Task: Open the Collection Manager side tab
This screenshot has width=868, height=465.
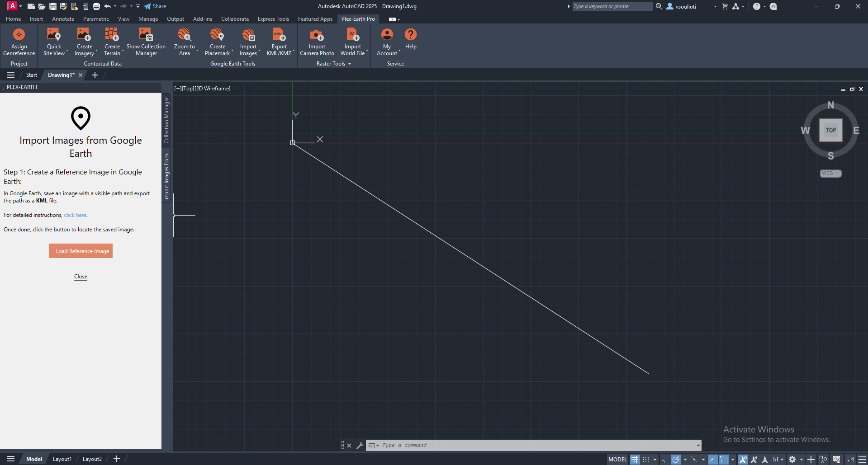Action: click(166, 120)
